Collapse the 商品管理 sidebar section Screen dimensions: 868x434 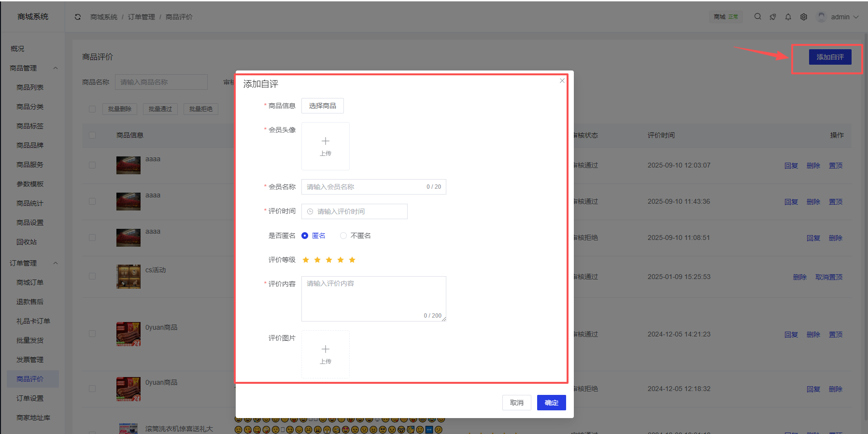pos(56,68)
